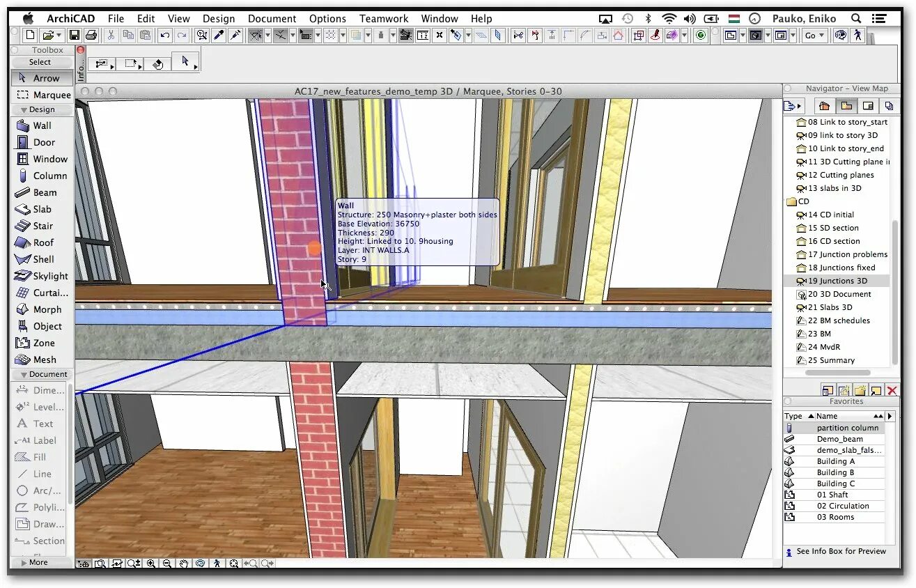The height and width of the screenshot is (588, 916).
Task: Click the orbit icon in bottom bar
Action: (x=201, y=563)
